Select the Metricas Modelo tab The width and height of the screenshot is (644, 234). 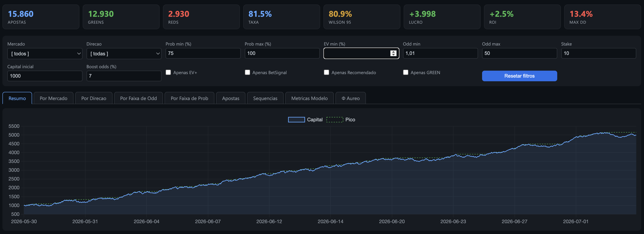point(310,98)
